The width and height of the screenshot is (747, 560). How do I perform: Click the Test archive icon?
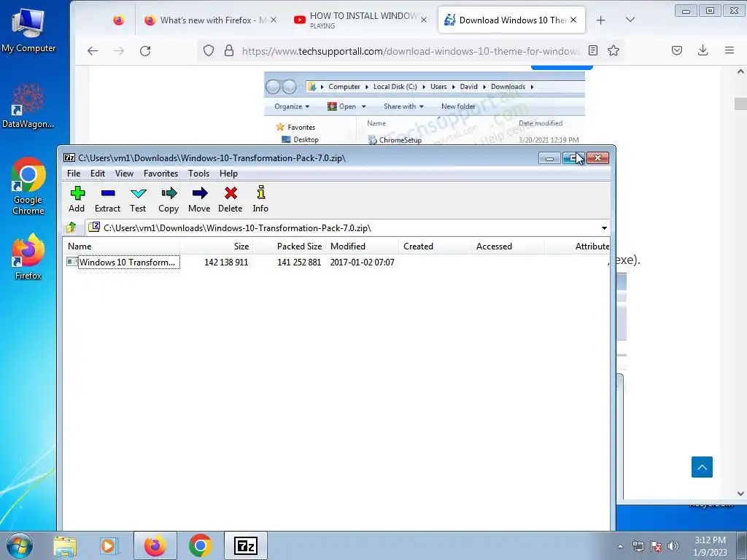click(138, 199)
